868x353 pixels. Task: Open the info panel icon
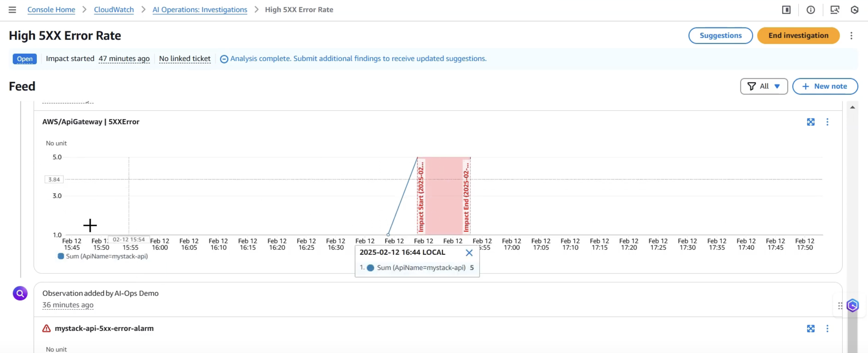[810, 10]
